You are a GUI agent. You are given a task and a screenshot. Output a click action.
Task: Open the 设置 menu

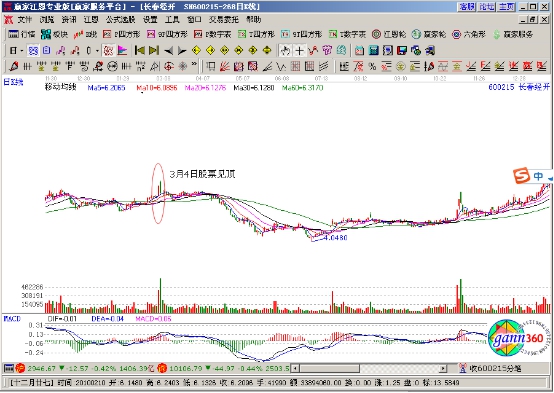click(x=150, y=19)
